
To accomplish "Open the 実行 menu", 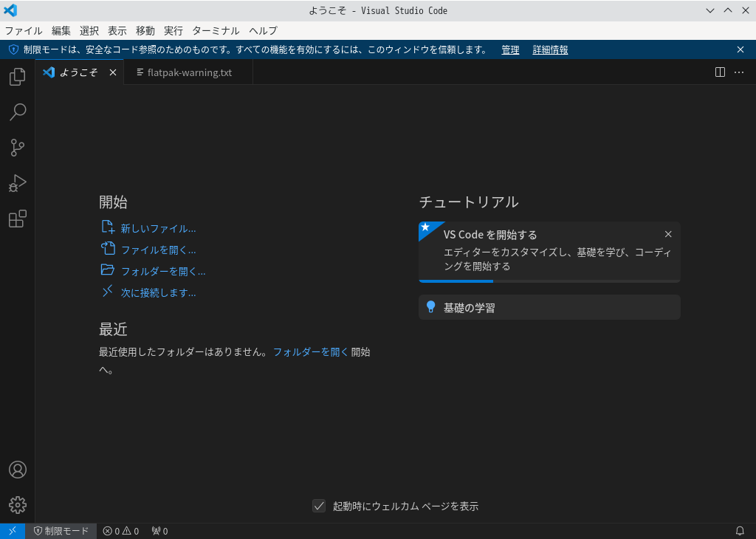I will [x=173, y=31].
